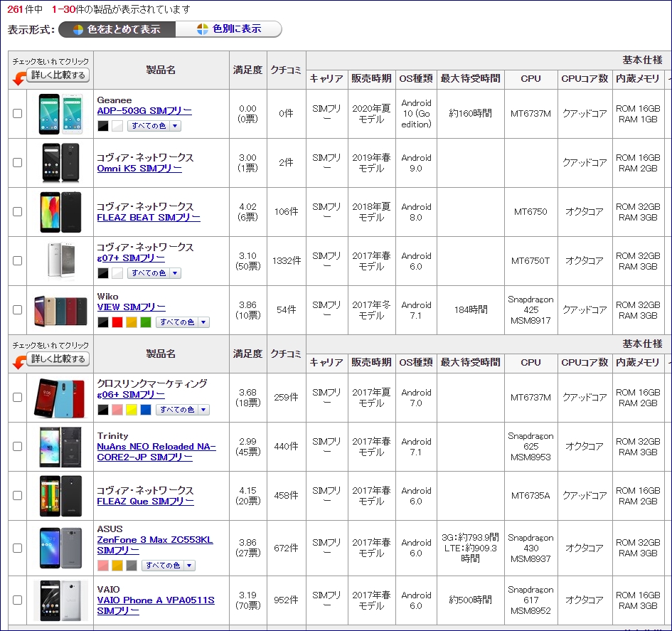The image size is (672, 631).
Task: Click the top クチコミ column header
Action: coord(286,70)
